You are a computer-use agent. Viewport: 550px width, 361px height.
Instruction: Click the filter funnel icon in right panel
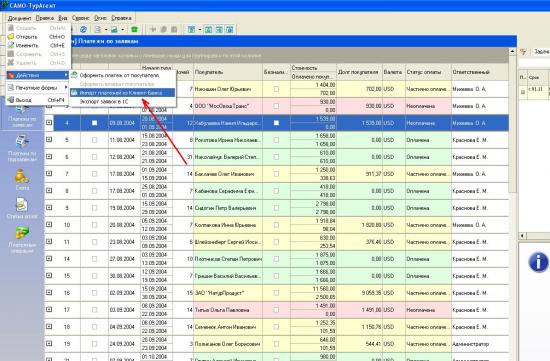tap(523, 52)
